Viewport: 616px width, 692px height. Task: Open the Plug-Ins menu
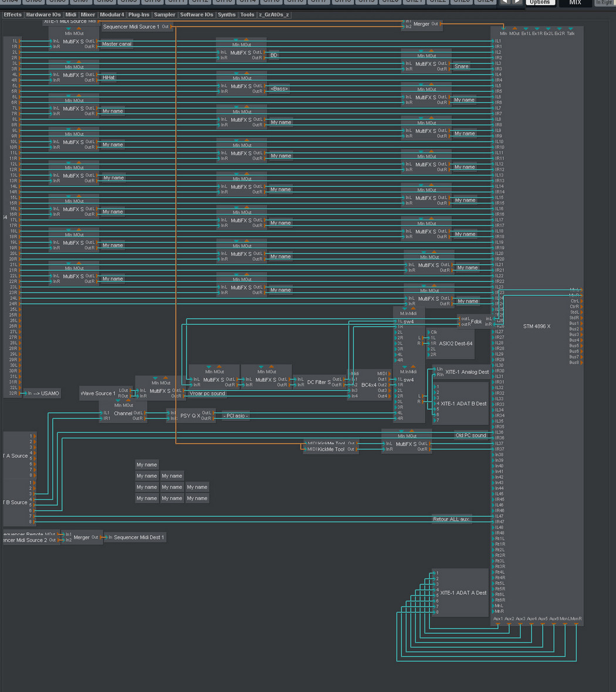click(x=138, y=15)
